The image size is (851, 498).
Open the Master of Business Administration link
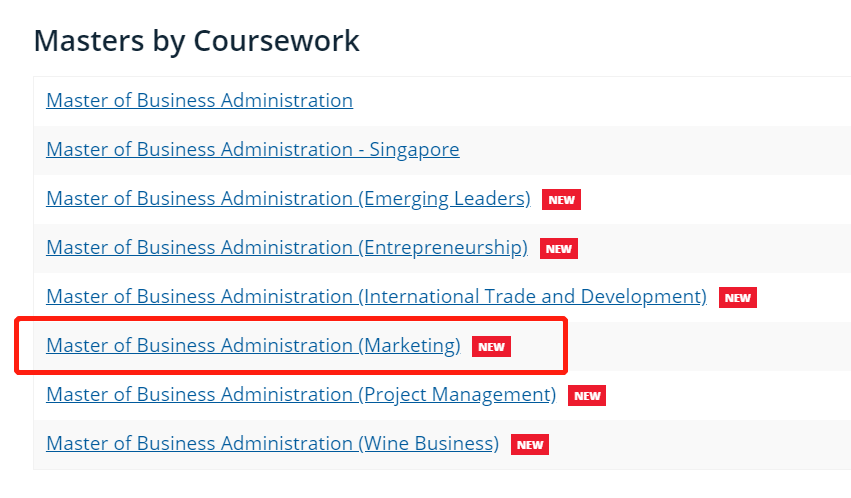pos(199,100)
